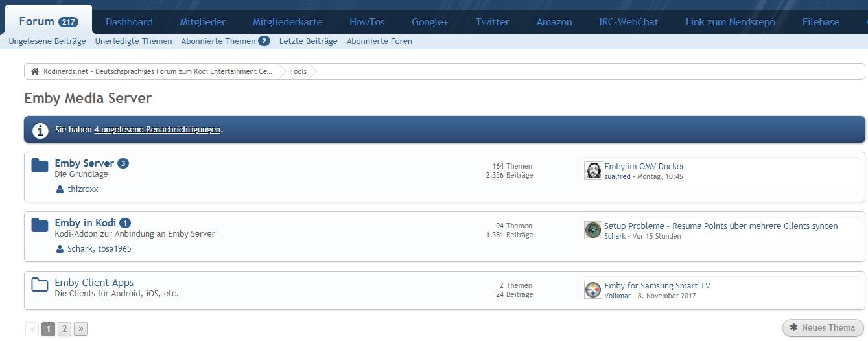Open Schark's profile under the last post

(x=615, y=236)
